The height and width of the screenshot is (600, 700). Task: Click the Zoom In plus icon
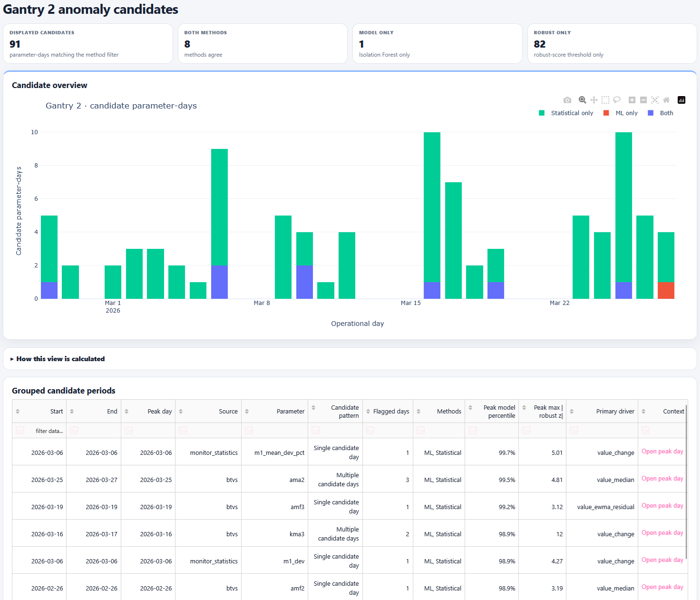point(632,100)
